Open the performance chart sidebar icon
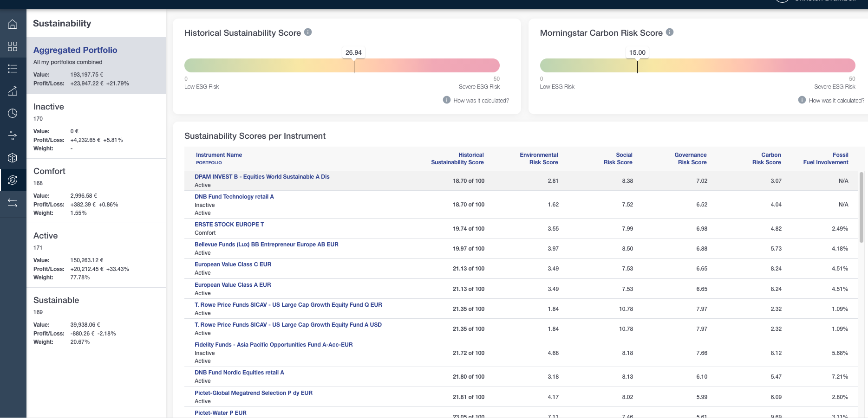 13,91
